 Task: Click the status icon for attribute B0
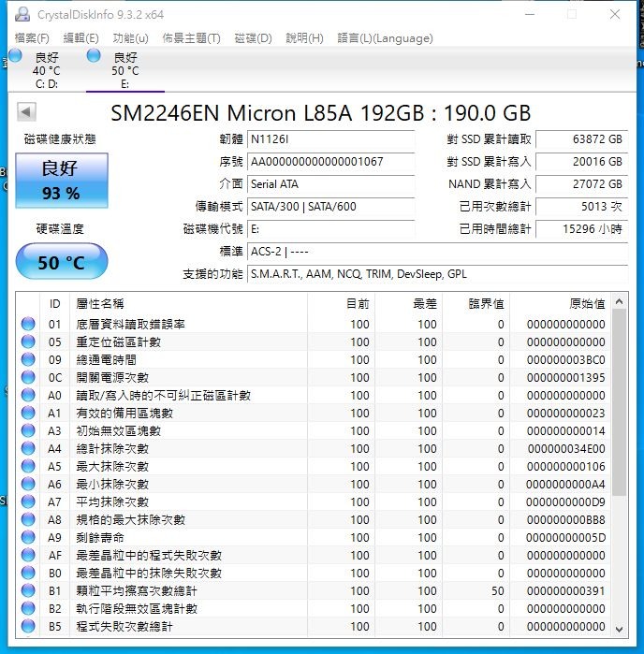click(x=28, y=574)
